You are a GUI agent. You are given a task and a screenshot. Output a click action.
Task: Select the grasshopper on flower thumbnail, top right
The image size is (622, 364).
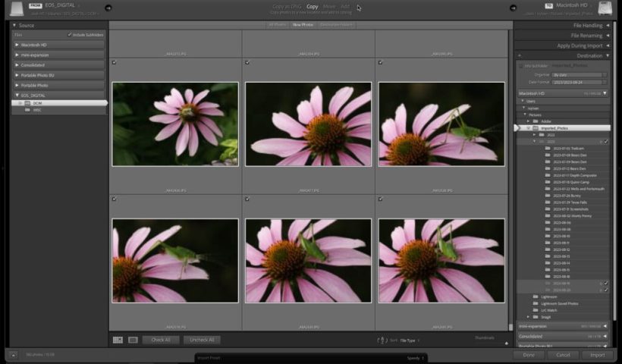[441, 124]
